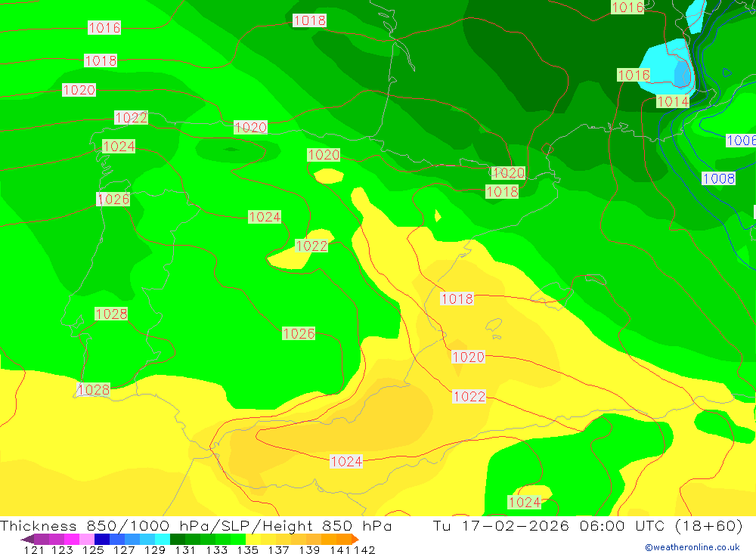Click the 121 legend value
The height and width of the screenshot is (554, 756).
point(34,549)
